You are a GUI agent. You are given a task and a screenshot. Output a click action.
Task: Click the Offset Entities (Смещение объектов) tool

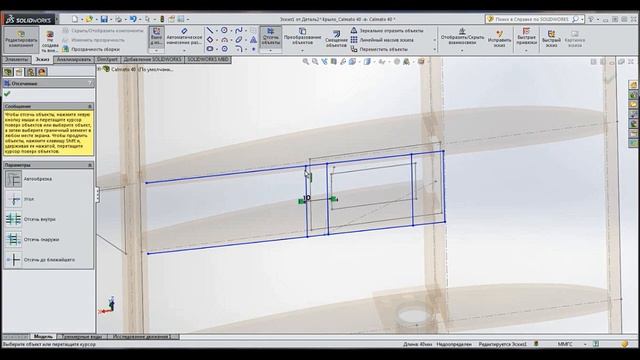[336, 39]
